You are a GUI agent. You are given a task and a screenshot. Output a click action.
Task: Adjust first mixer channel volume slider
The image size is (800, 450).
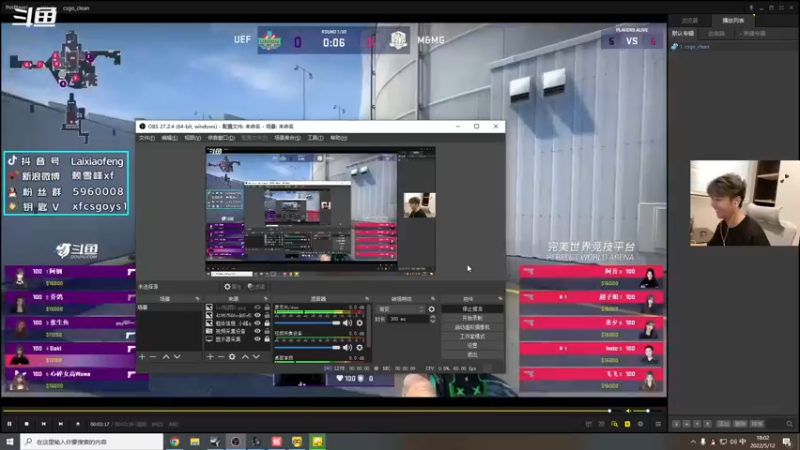(307, 323)
